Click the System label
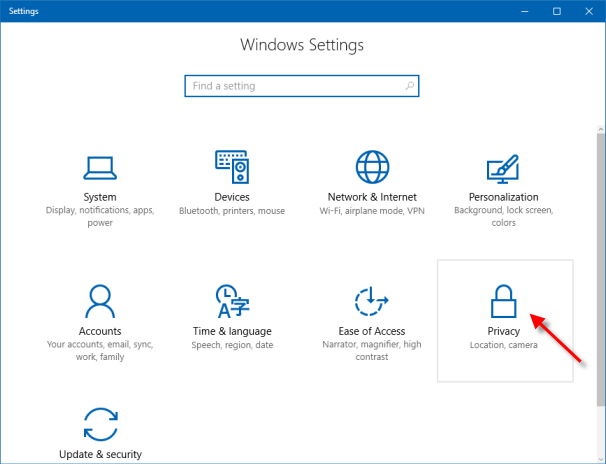606x464 pixels. pyautogui.click(x=100, y=197)
